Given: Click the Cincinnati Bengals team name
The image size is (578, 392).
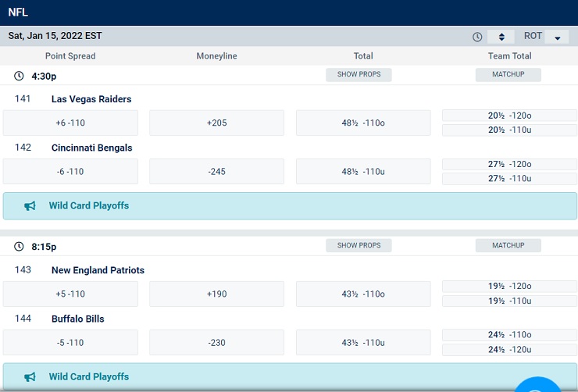Looking at the screenshot, I should (92, 148).
